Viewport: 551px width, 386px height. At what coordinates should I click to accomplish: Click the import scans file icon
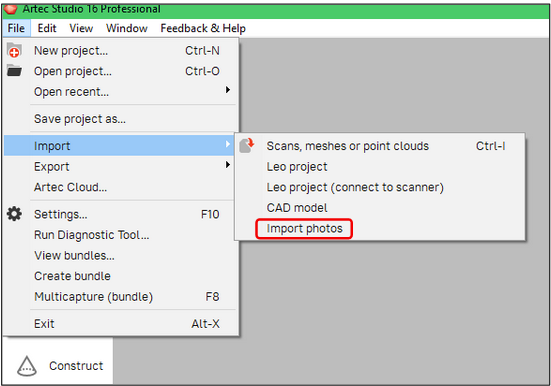pyautogui.click(x=247, y=146)
